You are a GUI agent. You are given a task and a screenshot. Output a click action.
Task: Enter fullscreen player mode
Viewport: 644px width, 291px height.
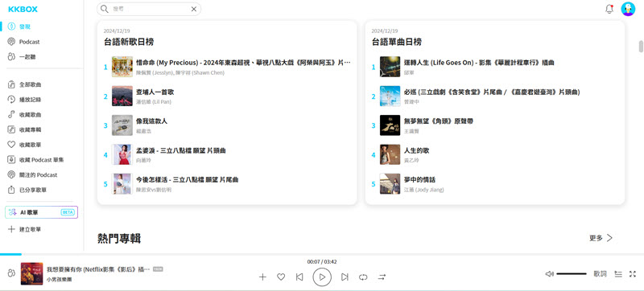pyautogui.click(x=633, y=274)
